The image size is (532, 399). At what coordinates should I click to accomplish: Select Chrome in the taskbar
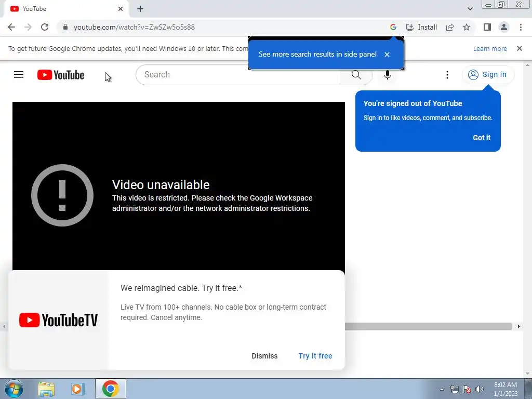pos(111,389)
